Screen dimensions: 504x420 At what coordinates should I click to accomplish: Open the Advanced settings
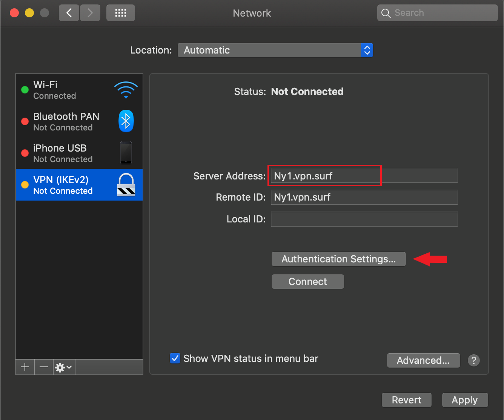pos(423,360)
